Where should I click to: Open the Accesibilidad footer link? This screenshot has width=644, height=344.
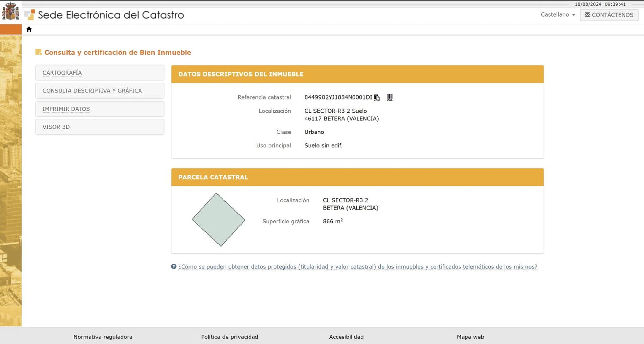click(346, 337)
